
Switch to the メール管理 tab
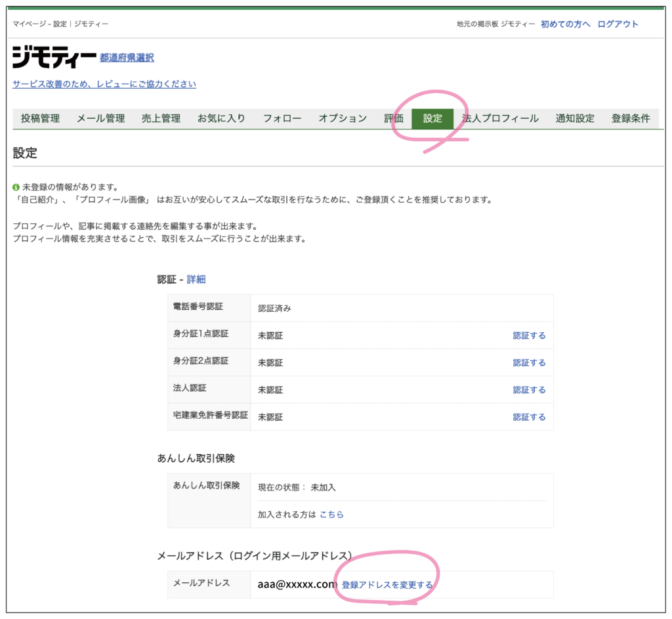click(x=100, y=118)
